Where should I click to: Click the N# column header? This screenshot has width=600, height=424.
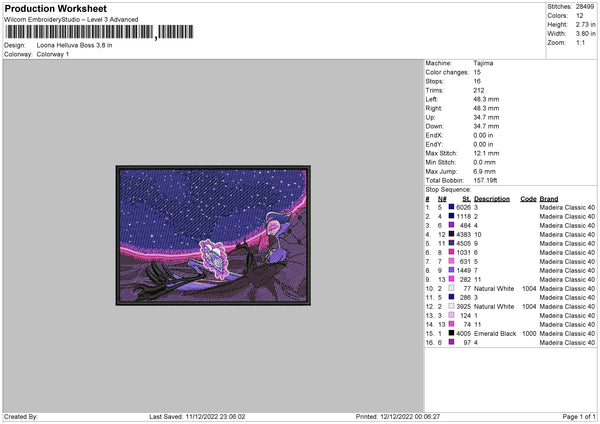(x=442, y=199)
